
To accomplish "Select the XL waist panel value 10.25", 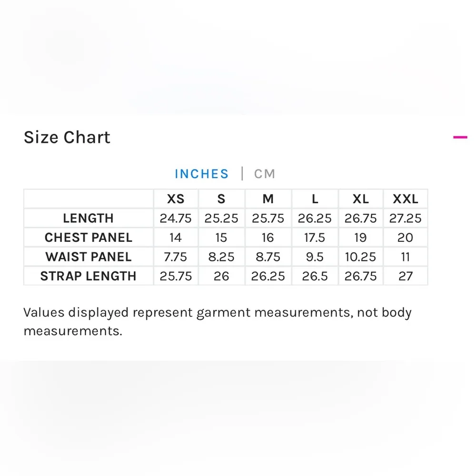I will click(x=360, y=257).
